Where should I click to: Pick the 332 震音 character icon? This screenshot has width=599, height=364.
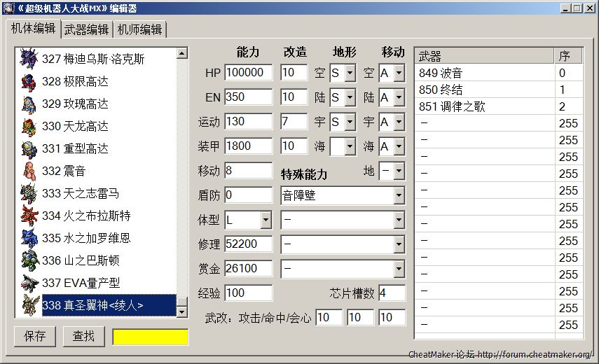[29, 171]
